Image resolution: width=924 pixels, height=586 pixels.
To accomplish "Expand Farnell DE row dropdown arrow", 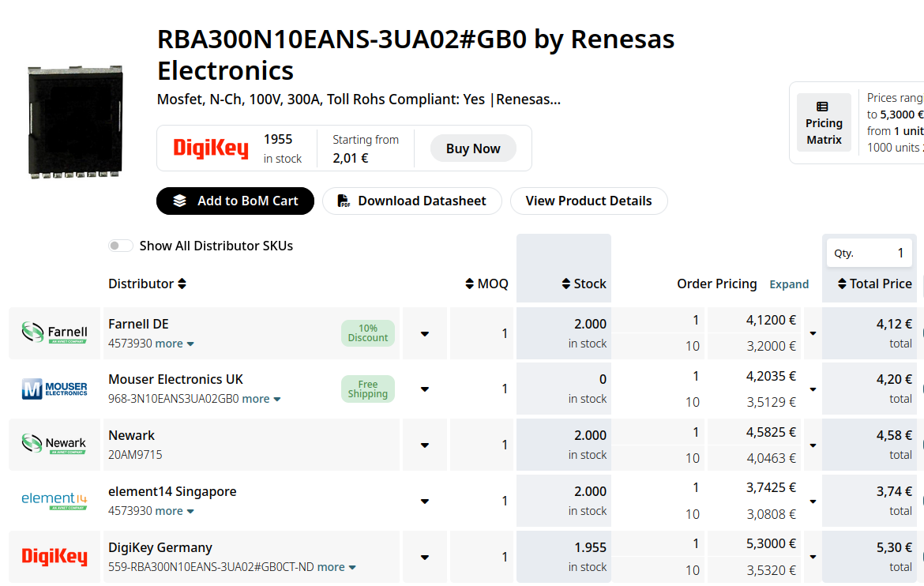I will pos(424,334).
